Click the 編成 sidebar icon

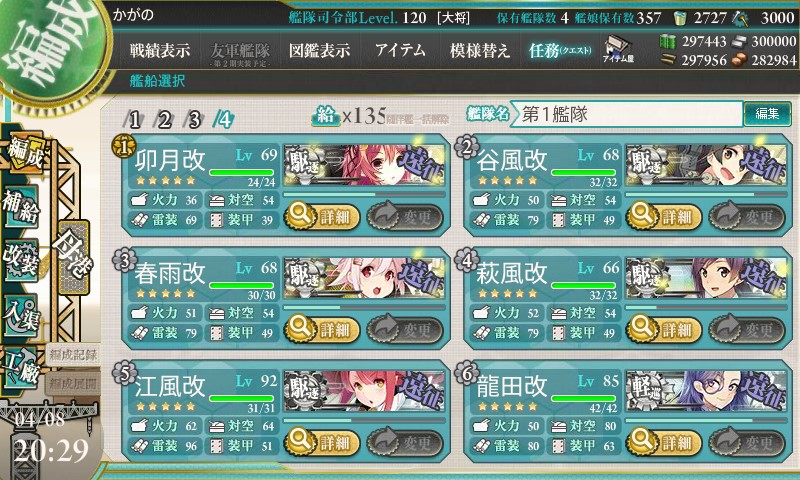(24, 153)
